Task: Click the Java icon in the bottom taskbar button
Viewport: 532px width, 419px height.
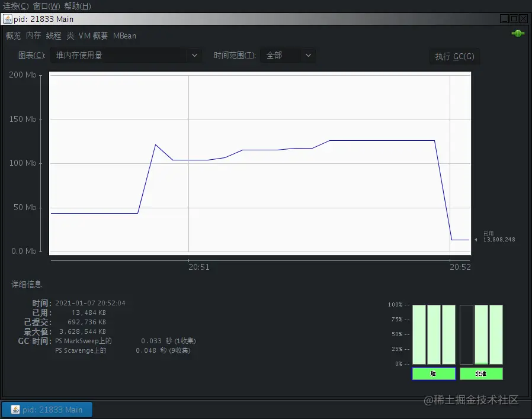Action: [15, 410]
